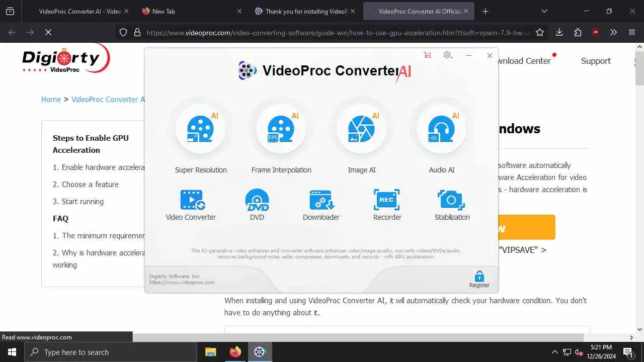
Task: Jump to Enable hardware acceleration step
Action: [x=99, y=167]
